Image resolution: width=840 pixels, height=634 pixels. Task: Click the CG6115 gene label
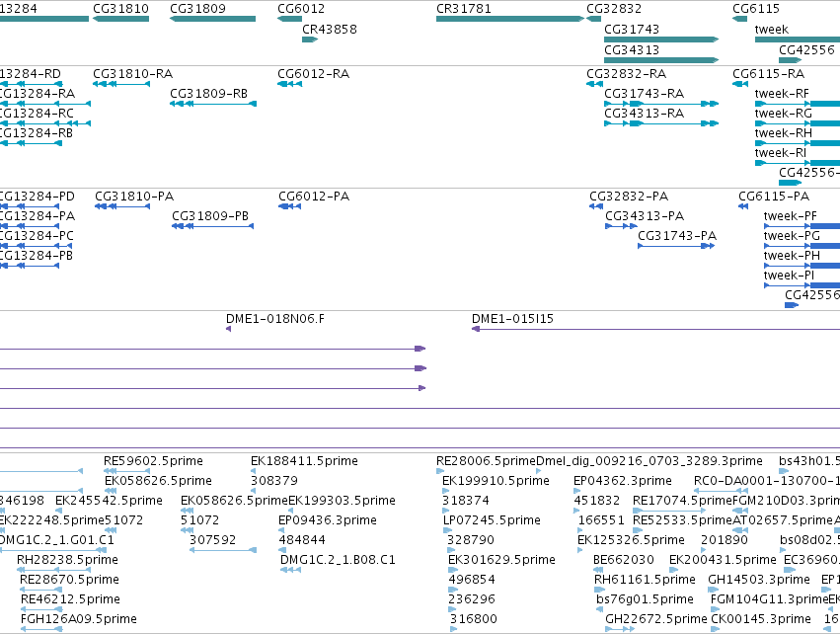756,9
